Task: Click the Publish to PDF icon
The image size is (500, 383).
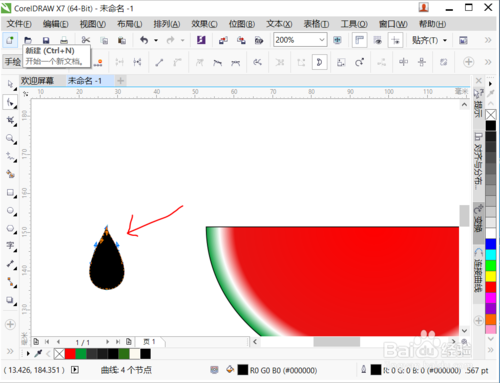Action: click(259, 40)
